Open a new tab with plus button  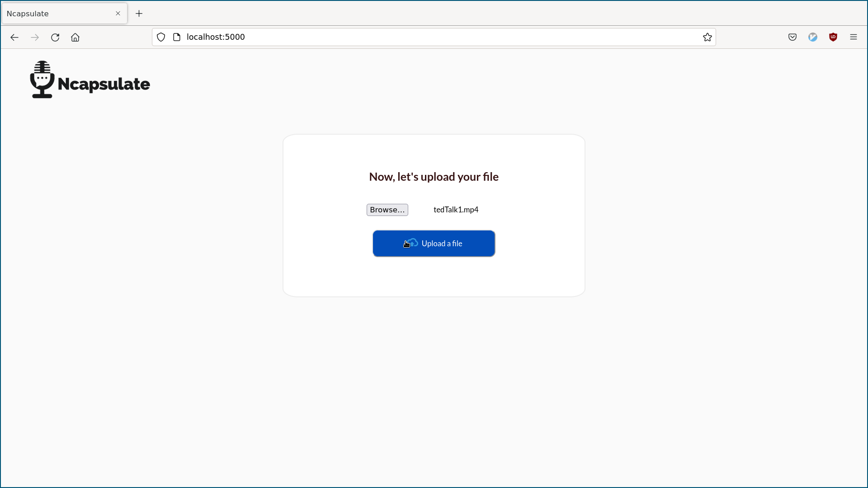coord(139,14)
